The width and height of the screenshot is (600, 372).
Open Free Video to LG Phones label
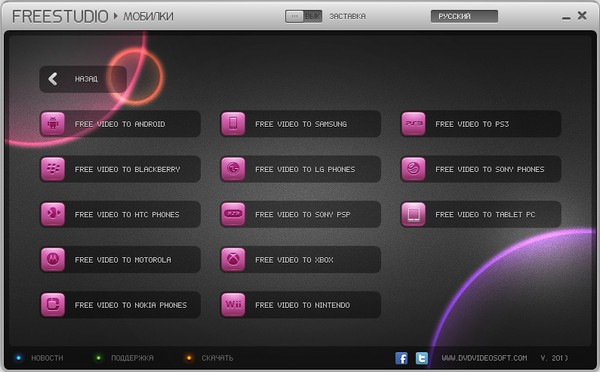pyautogui.click(x=305, y=169)
